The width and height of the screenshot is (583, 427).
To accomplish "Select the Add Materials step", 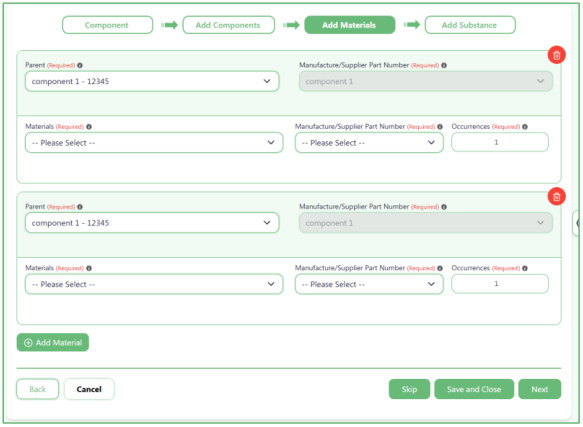I will point(350,25).
